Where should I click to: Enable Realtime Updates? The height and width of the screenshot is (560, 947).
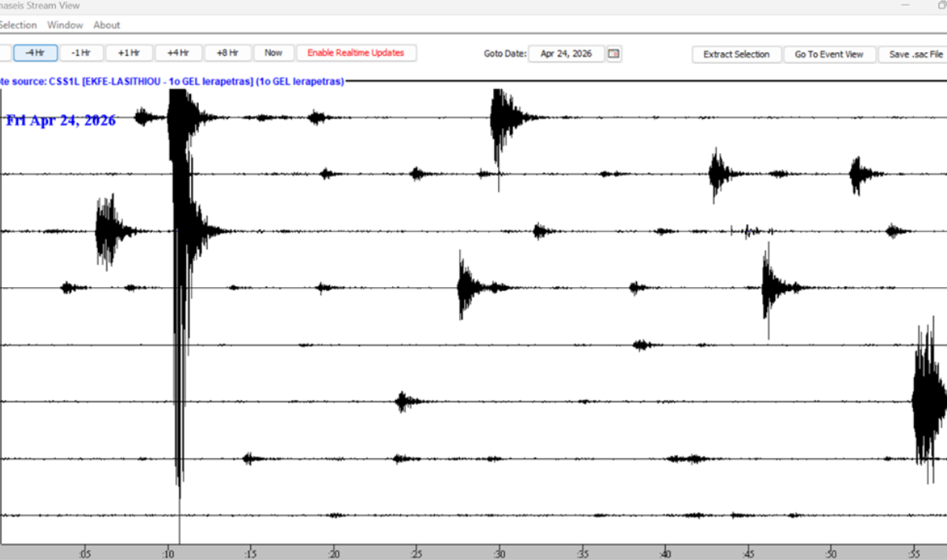pos(356,53)
